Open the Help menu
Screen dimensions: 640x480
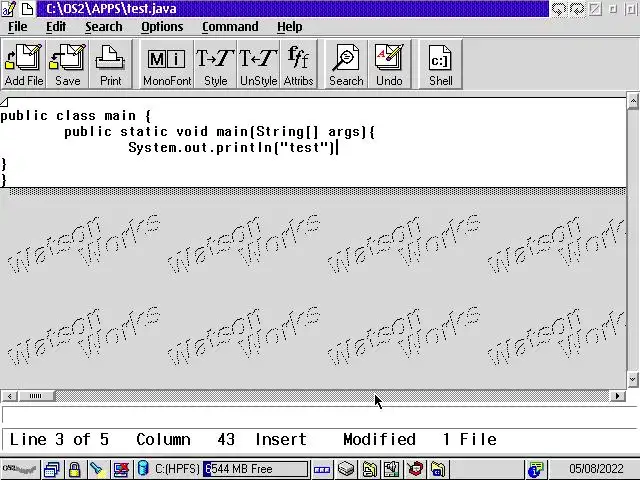pos(290,27)
